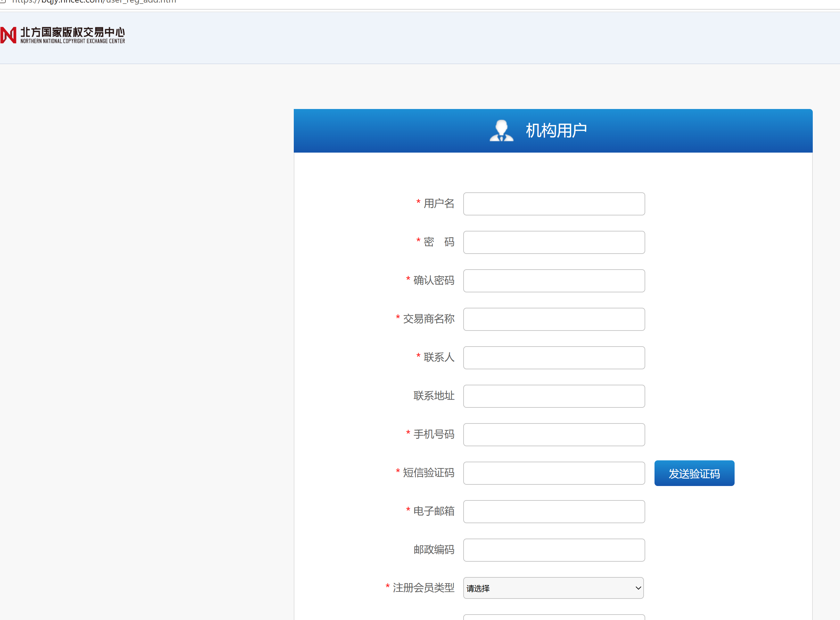Focus the 联系地址 input field
This screenshot has width=840, height=620.
click(554, 396)
